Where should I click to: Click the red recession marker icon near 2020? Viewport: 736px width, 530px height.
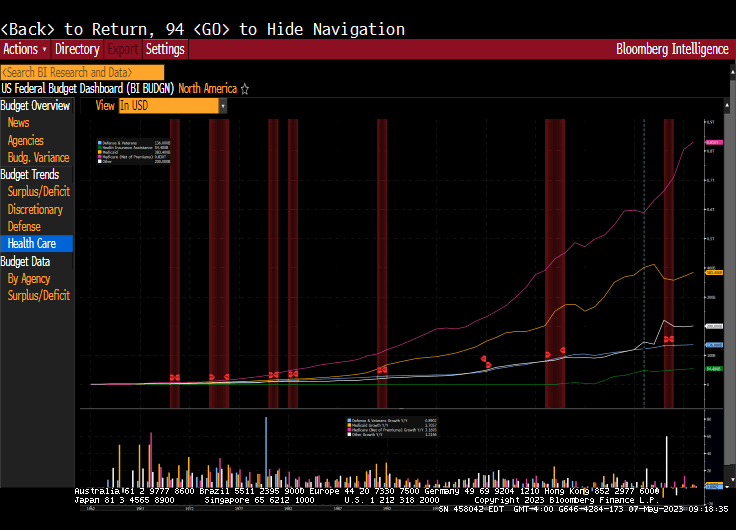(668, 340)
